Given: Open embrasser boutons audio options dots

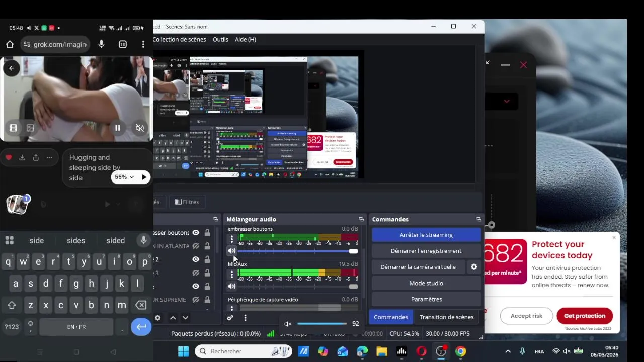Looking at the screenshot, I should tap(231, 239).
